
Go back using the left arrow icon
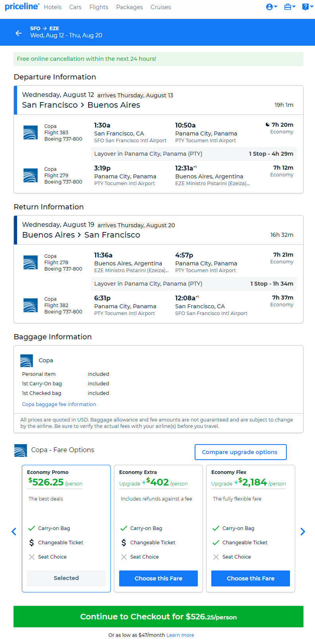tap(19, 33)
